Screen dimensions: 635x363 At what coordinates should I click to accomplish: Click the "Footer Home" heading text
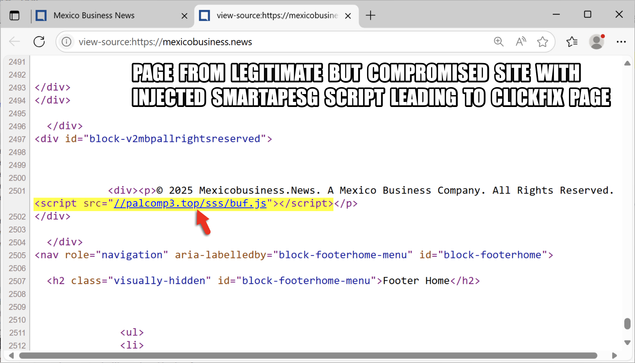(x=416, y=280)
